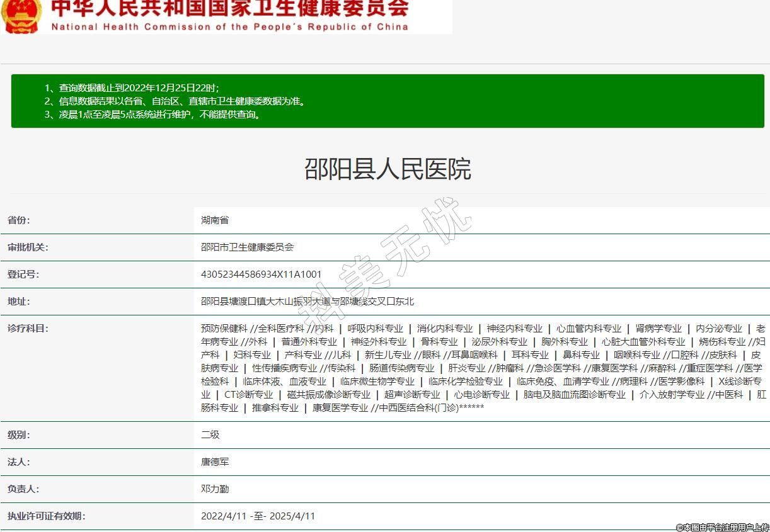Viewport: 770px width, 532px height.
Task: Click the license validity date 2022/4/11 -至- 2025/4/11
Action: [258, 516]
